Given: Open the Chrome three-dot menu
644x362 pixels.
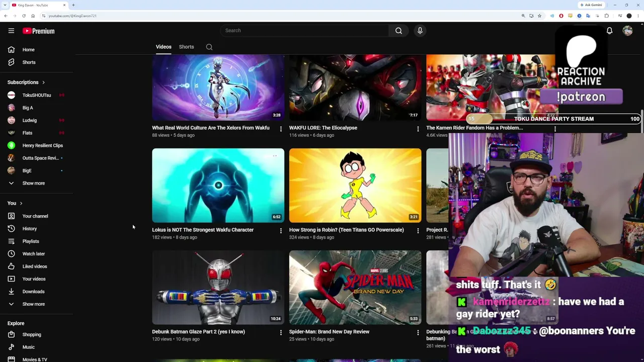Looking at the screenshot, I should click(x=638, y=16).
